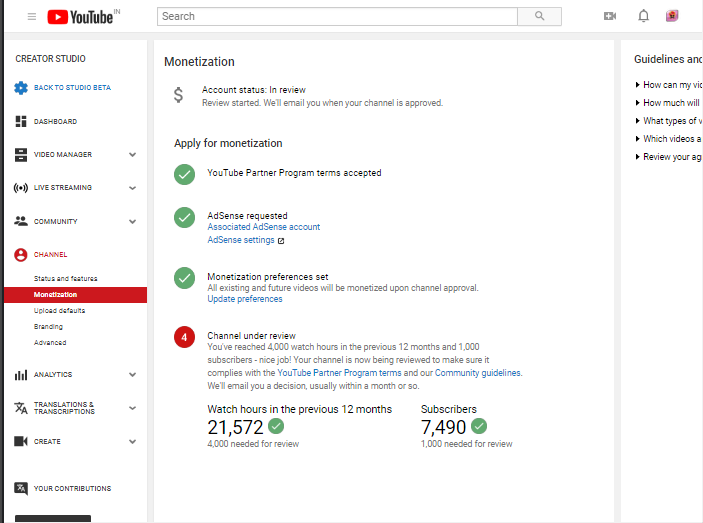Click the green check next to 21,572 watch hours
This screenshot has width=703, height=523.
pos(276,426)
